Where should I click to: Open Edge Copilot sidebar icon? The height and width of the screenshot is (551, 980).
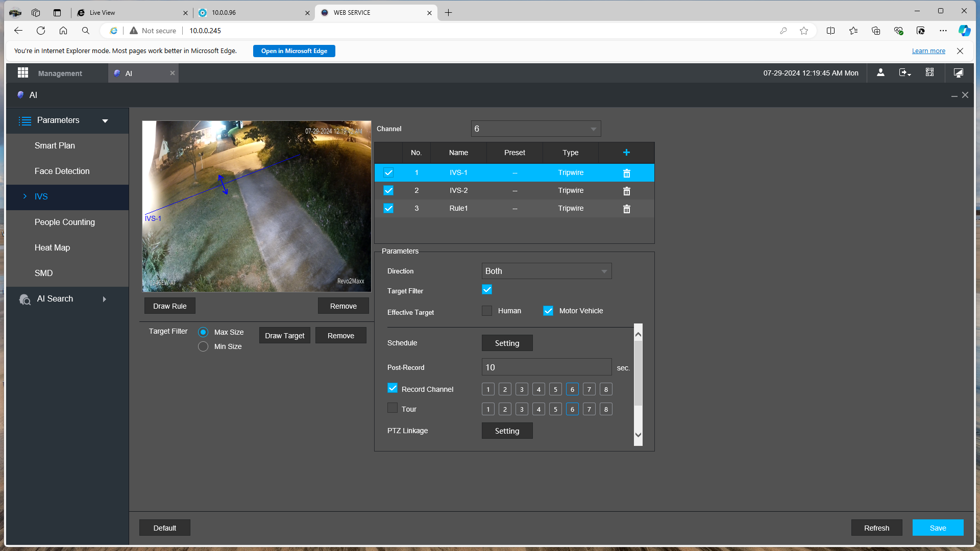point(964,31)
